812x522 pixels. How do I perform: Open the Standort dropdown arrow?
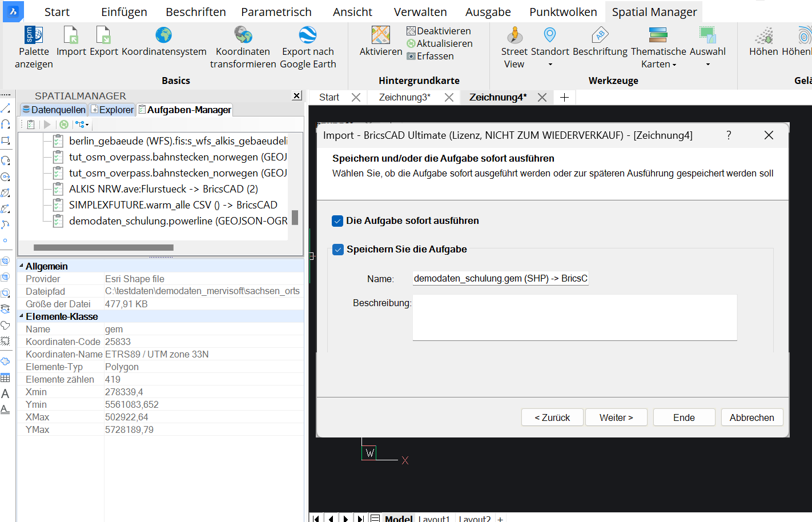point(550,63)
